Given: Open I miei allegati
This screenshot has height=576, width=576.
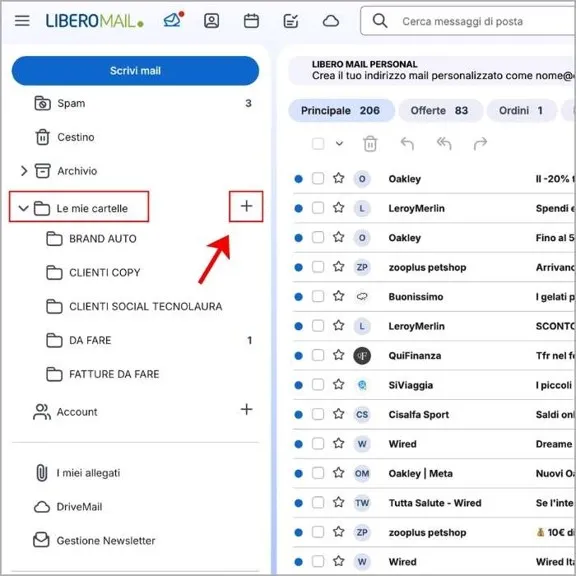Looking at the screenshot, I should point(77,473).
